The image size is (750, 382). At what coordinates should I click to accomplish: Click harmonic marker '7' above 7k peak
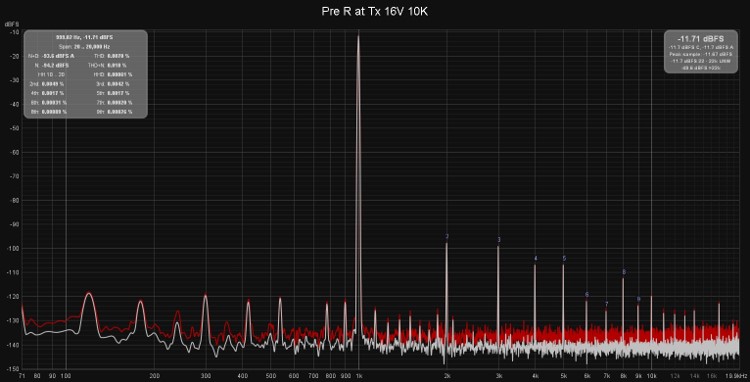click(x=607, y=304)
